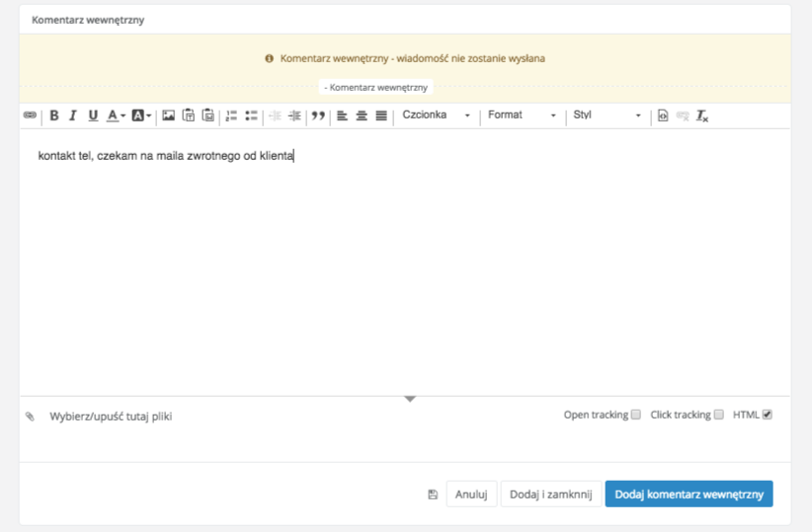Click the Komentarz wewnętrzny panel title
The width and height of the screenshot is (812, 532).
pos(88,20)
